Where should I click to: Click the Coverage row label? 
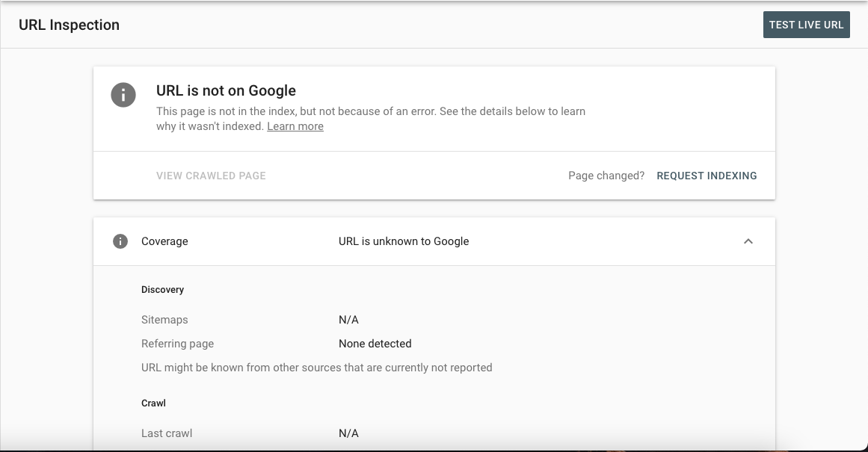coord(164,241)
